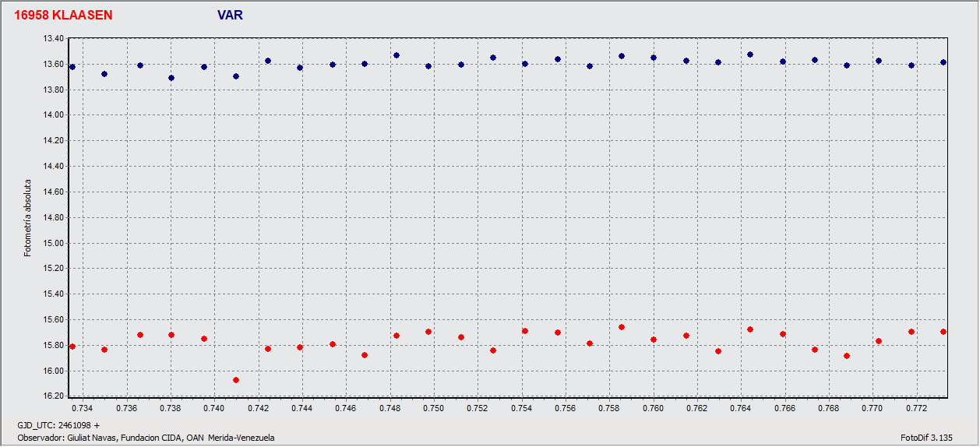Viewport: 980px width, 447px height.
Task: Click x-axis tick value 0.756
Action: (x=566, y=408)
